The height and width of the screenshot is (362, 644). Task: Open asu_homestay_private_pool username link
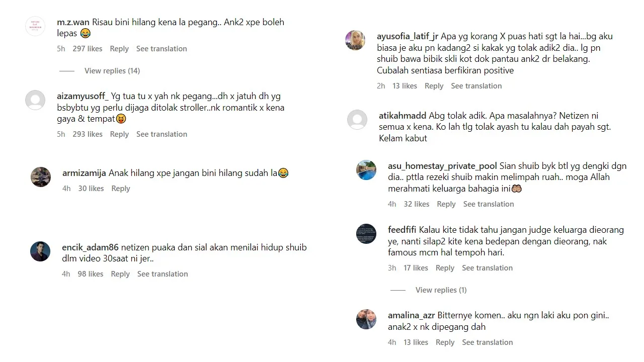click(442, 166)
